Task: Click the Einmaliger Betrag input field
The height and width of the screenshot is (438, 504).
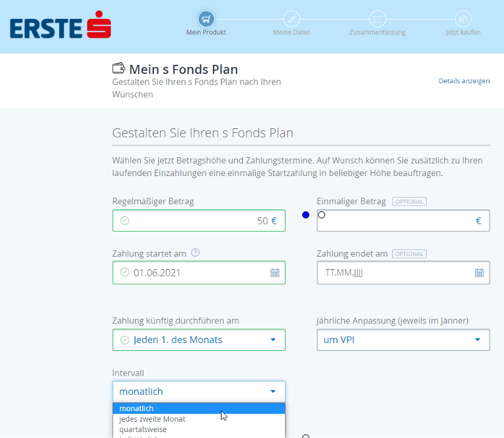Action: (403, 221)
